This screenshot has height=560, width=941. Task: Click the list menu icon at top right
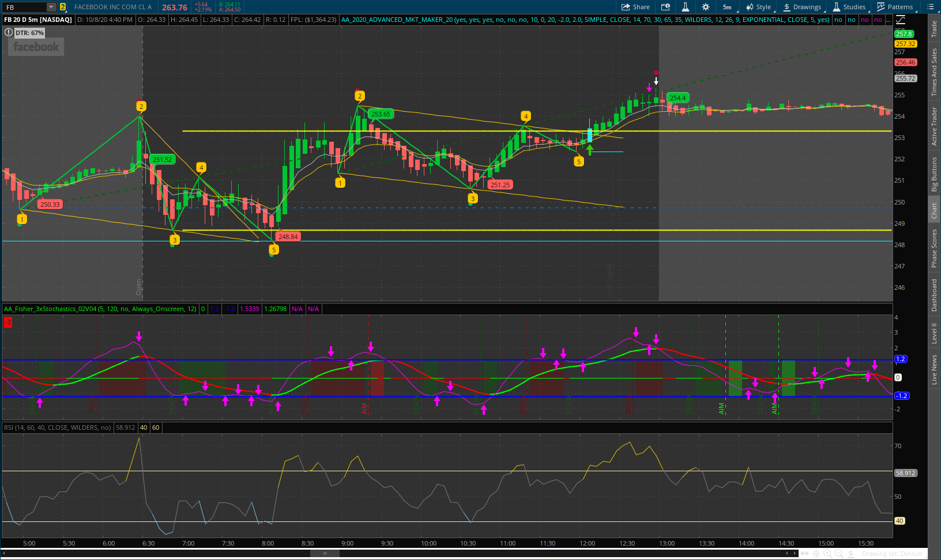[930, 7]
